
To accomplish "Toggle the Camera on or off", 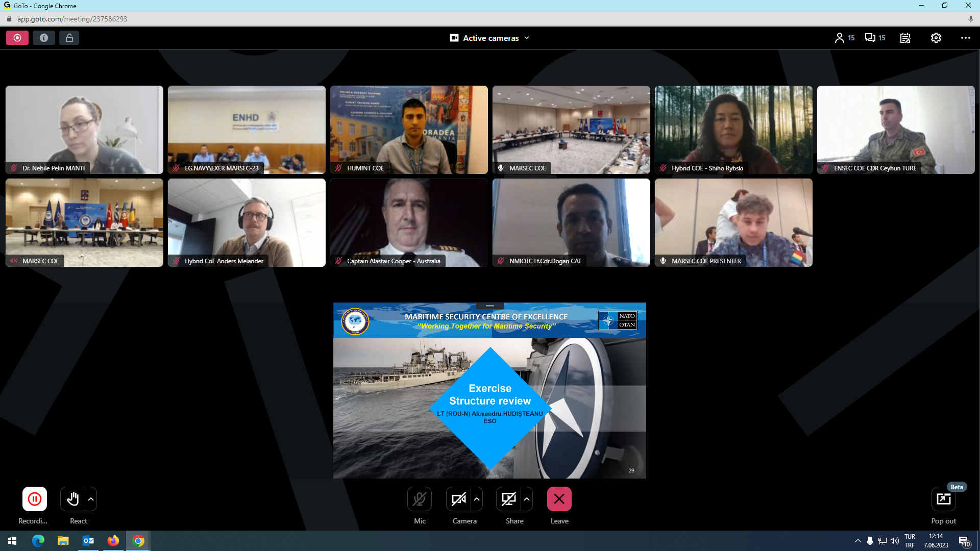I will (x=459, y=499).
